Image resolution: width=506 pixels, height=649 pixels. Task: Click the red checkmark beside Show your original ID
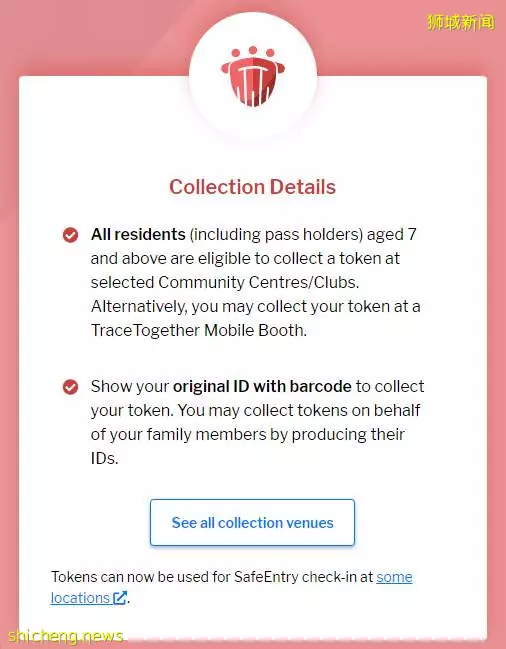pos(70,387)
